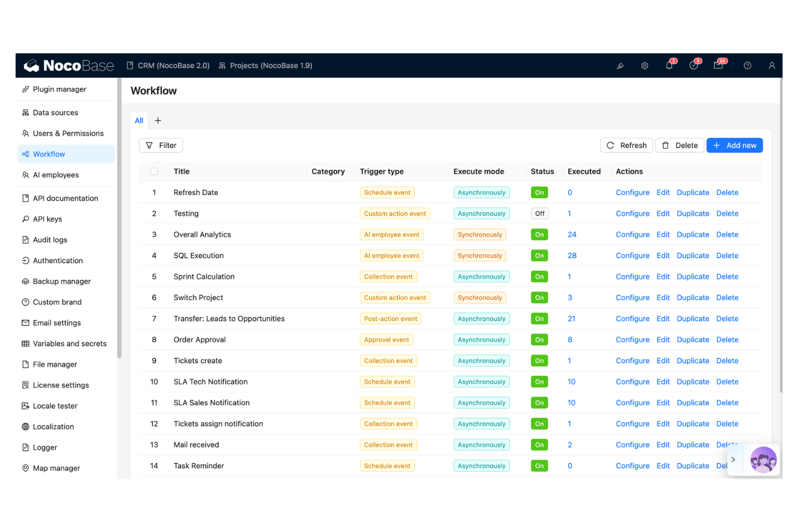Click Add new to create a workflow

click(x=734, y=145)
